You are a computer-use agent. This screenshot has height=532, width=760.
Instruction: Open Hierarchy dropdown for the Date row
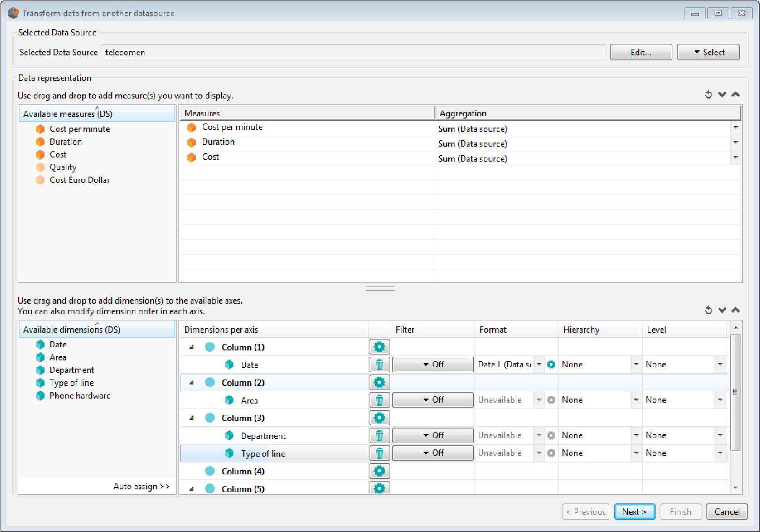coord(636,365)
